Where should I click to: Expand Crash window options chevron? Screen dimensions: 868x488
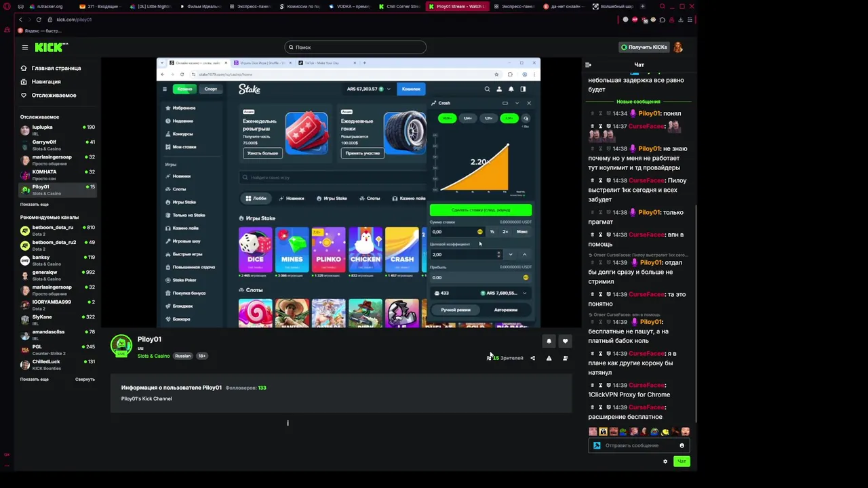tap(517, 103)
